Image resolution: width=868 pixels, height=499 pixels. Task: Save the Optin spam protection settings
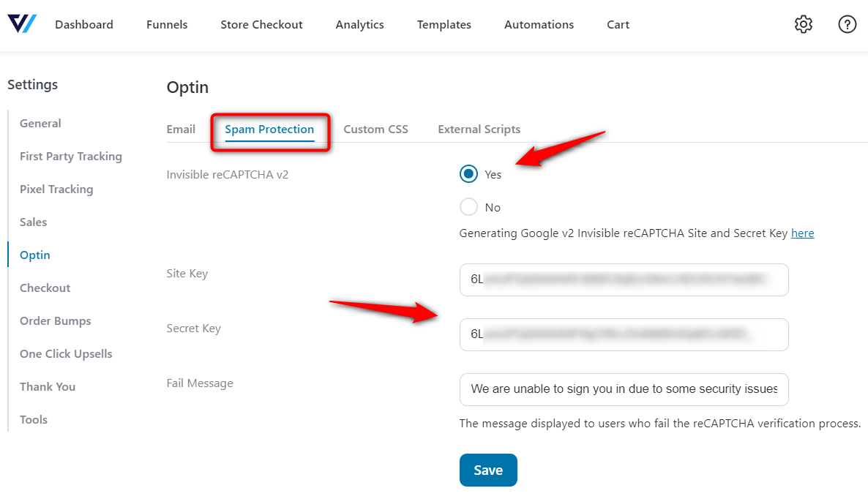point(488,470)
